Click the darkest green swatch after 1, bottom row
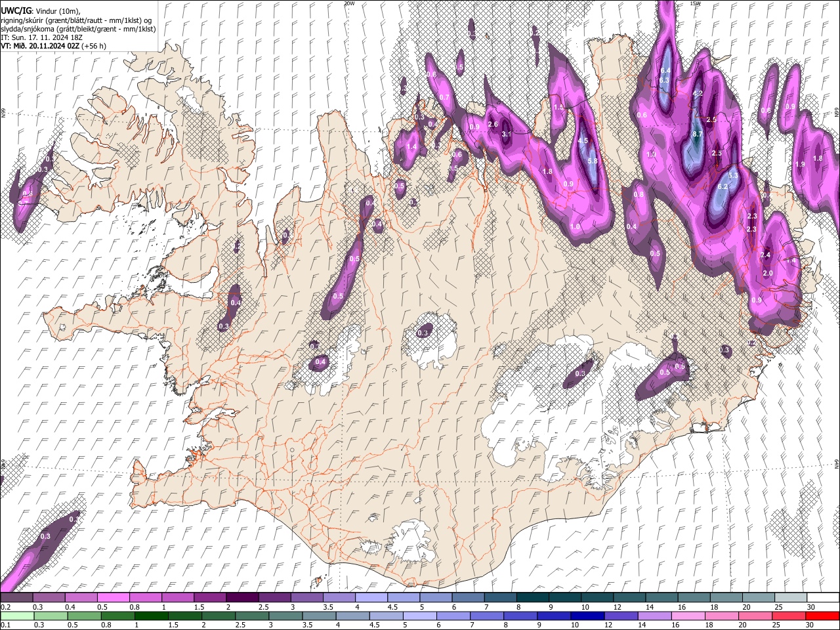The image size is (840, 630). (x=151, y=616)
